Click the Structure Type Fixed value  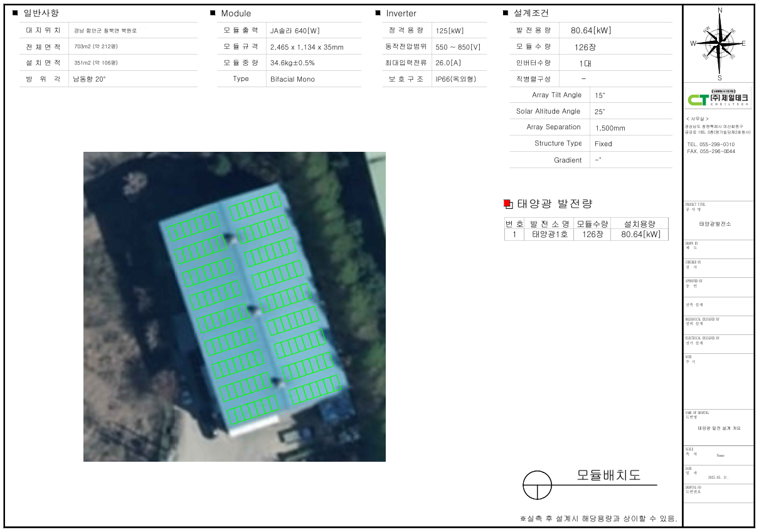click(x=603, y=144)
